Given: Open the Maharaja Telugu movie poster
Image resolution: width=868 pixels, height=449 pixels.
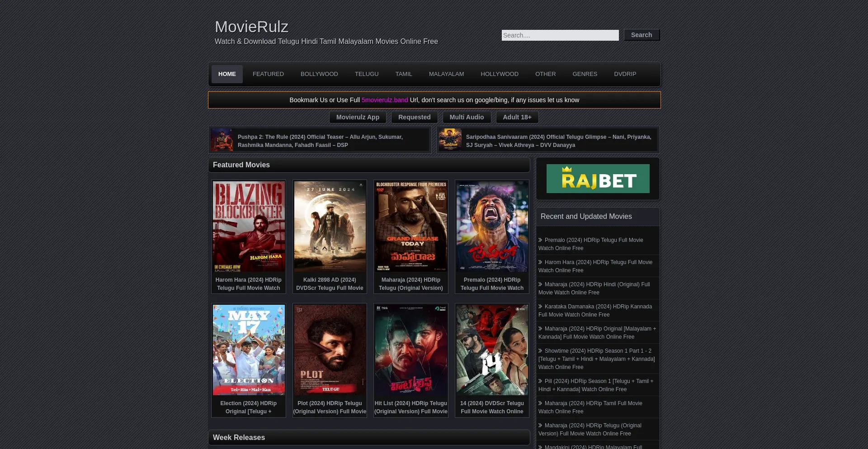Looking at the screenshot, I should (411, 227).
